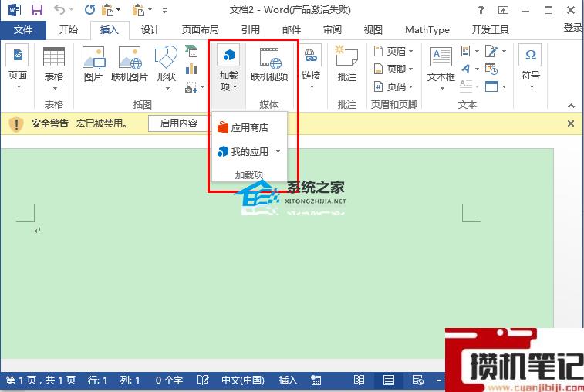Open the 联机图片 online pictures tool
The width and height of the screenshot is (584, 392).
130,64
